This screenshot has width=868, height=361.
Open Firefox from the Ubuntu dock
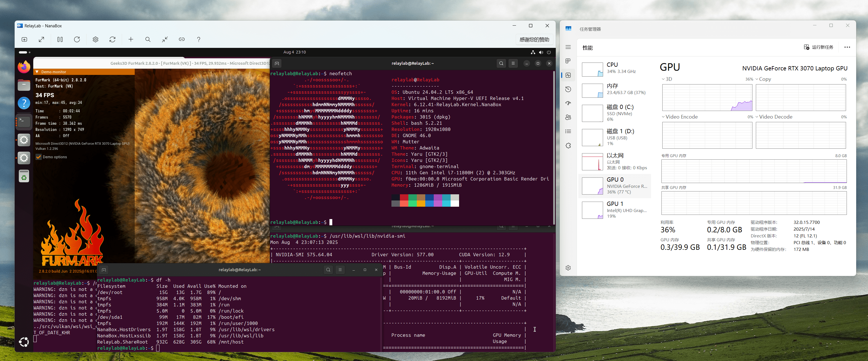pyautogui.click(x=24, y=67)
